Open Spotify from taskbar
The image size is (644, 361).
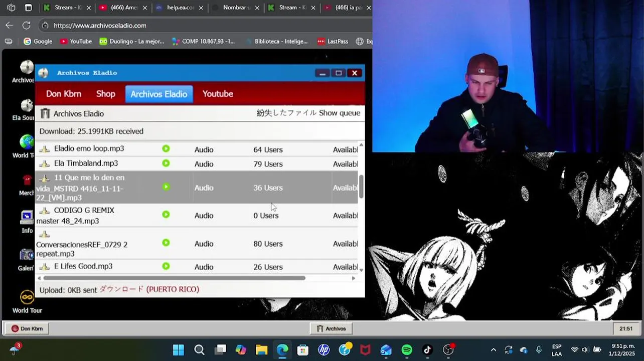[x=407, y=350]
